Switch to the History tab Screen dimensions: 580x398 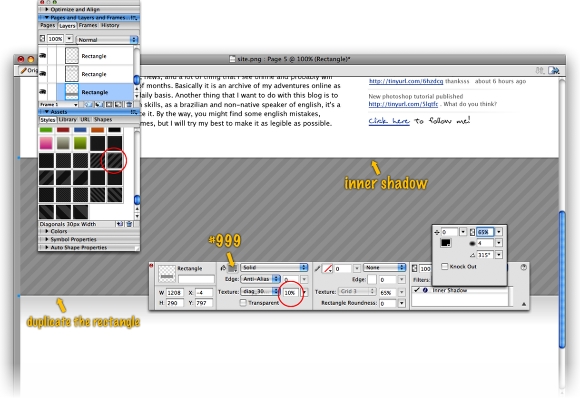(110, 26)
